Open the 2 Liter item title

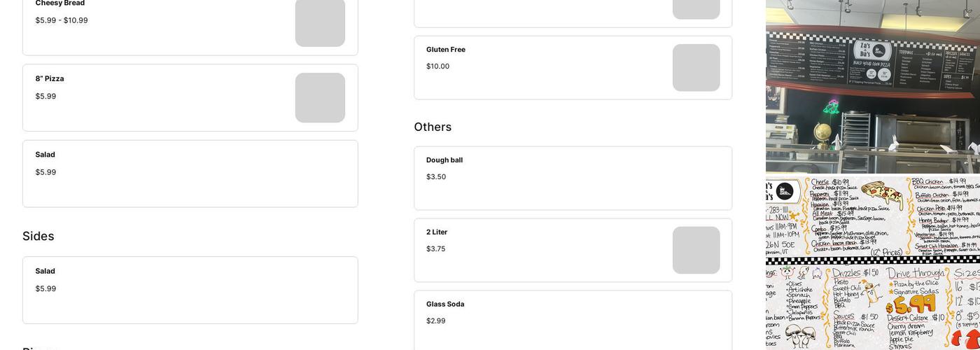437,232
